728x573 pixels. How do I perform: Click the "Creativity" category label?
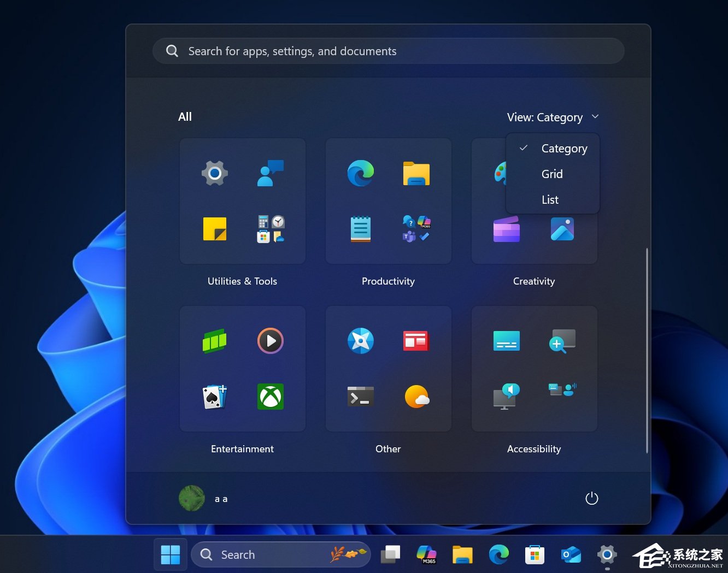(x=534, y=281)
